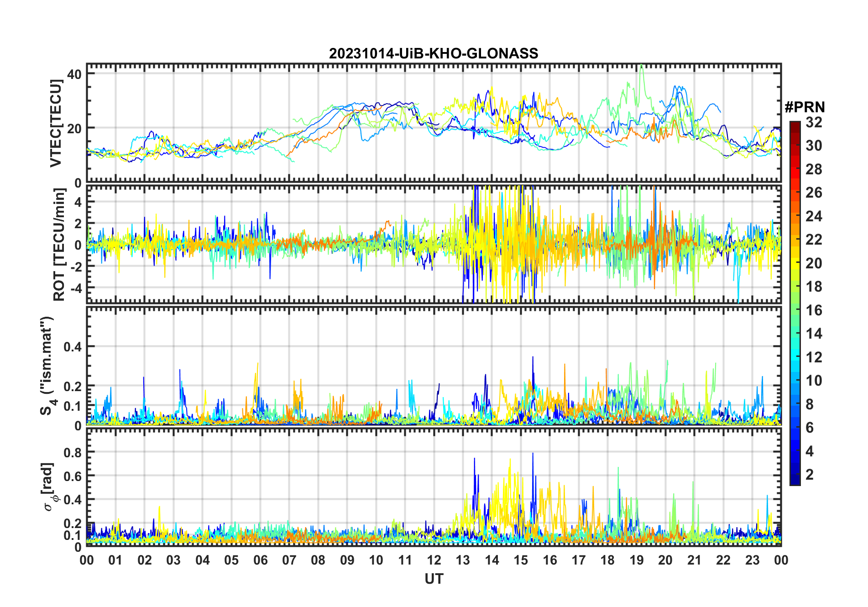
Task: Select colorbar tick label 8
Action: click(x=810, y=404)
